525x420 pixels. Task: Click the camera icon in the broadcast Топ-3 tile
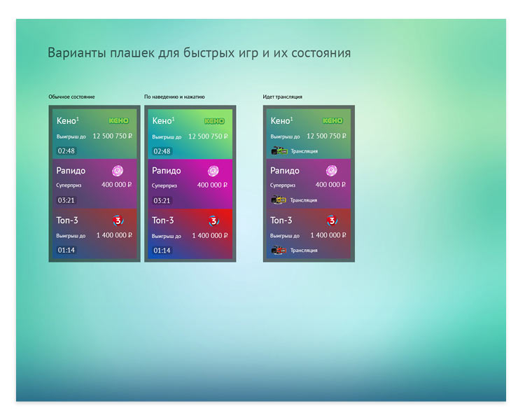[279, 250]
